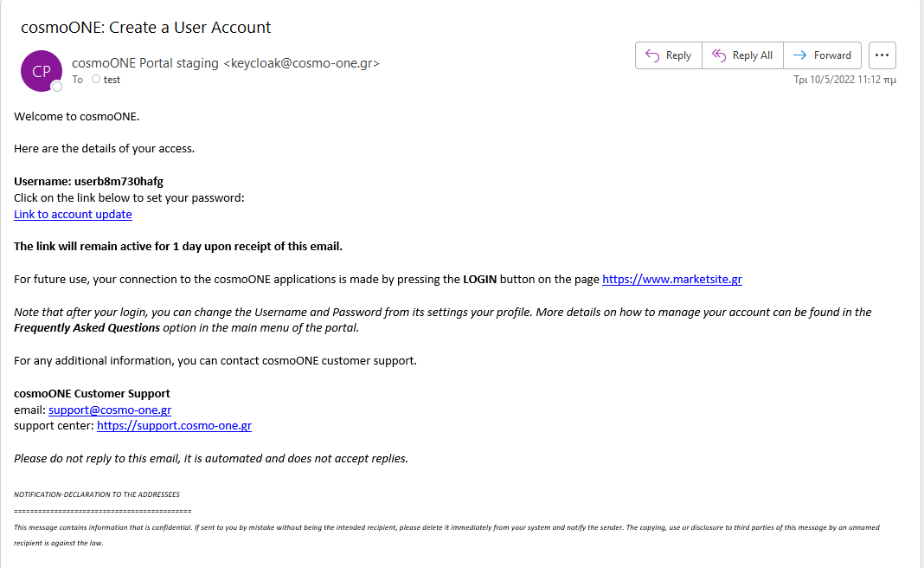Open the www.marketsite.gr link
The image size is (924, 568).
[x=672, y=279]
